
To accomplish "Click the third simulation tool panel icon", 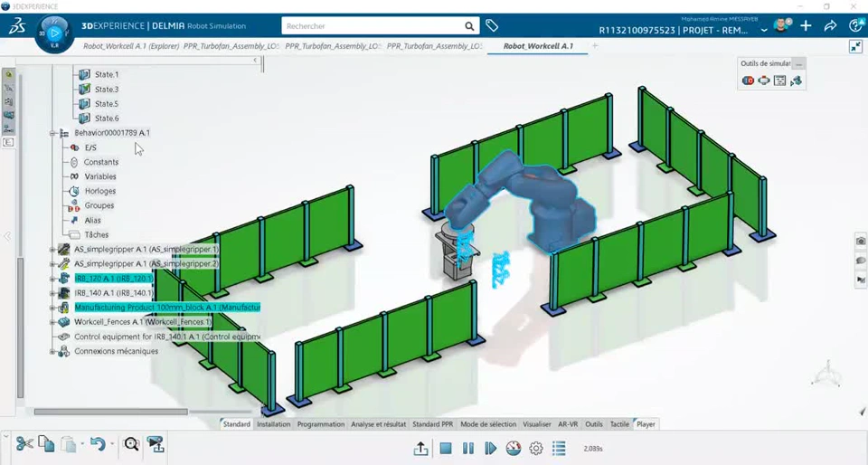I will pos(780,81).
